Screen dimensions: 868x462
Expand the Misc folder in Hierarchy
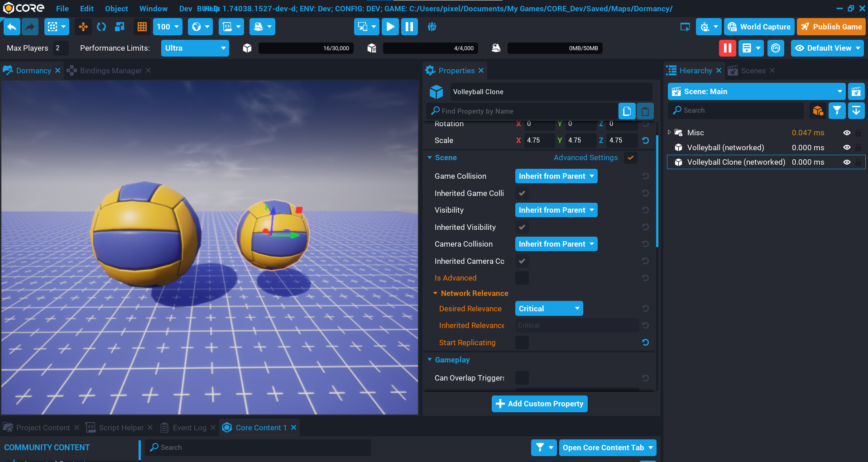click(x=669, y=133)
